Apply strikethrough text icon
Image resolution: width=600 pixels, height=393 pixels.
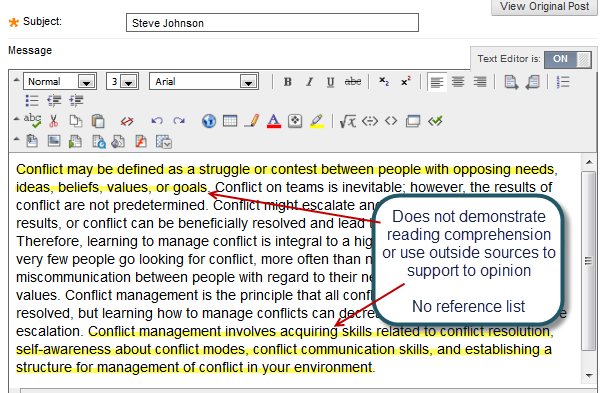[353, 82]
